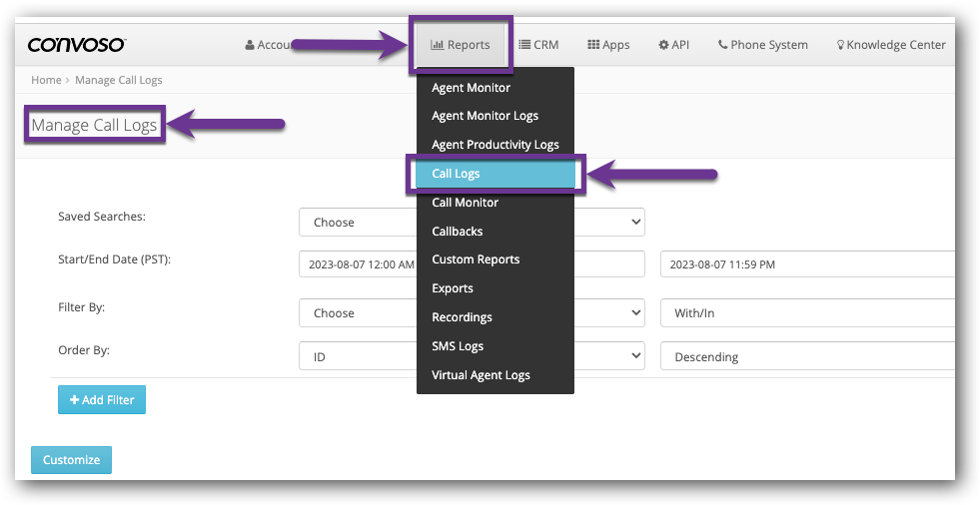Select Agent Monitor Logs menu entry
980x505 pixels.
[x=495, y=116]
